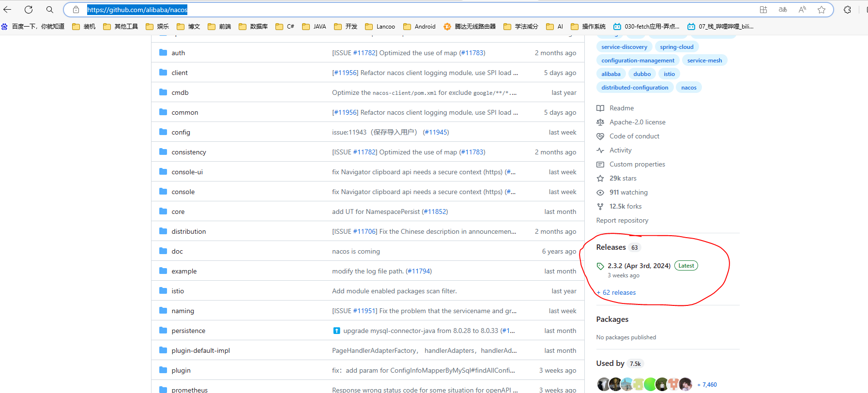Click the search magnifier icon in the toolbar

point(50,10)
